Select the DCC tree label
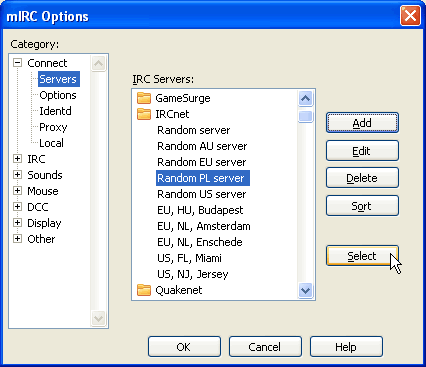 tap(38, 207)
